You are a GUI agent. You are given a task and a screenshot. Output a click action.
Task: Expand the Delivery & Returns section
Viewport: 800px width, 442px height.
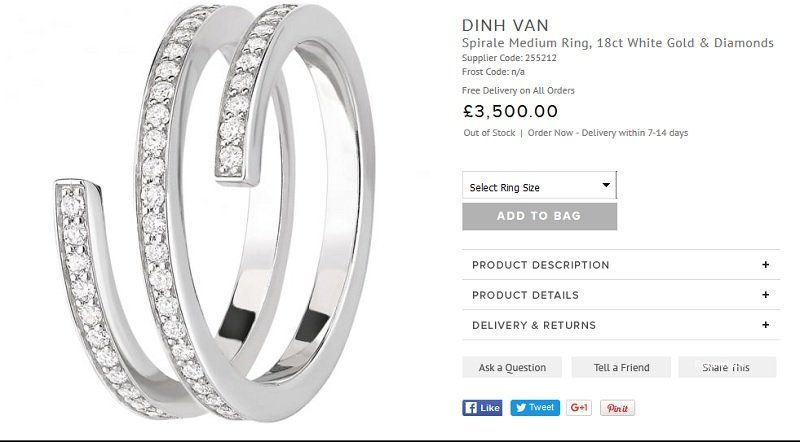click(621, 325)
